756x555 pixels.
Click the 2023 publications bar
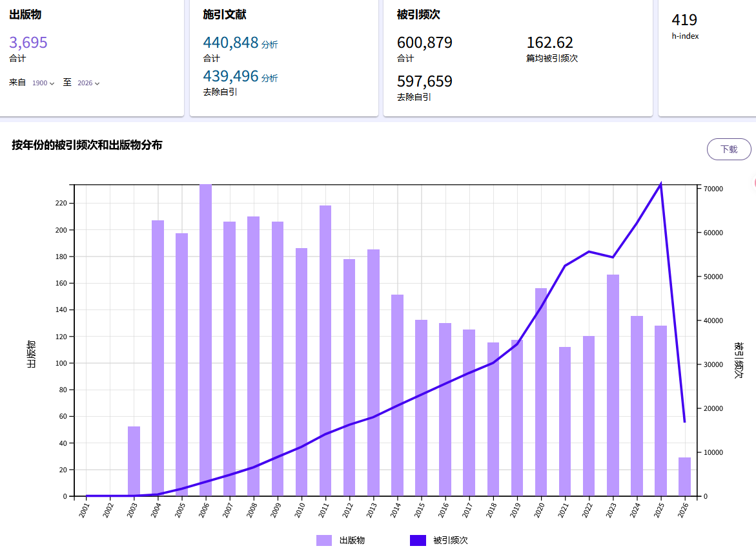tap(613, 386)
